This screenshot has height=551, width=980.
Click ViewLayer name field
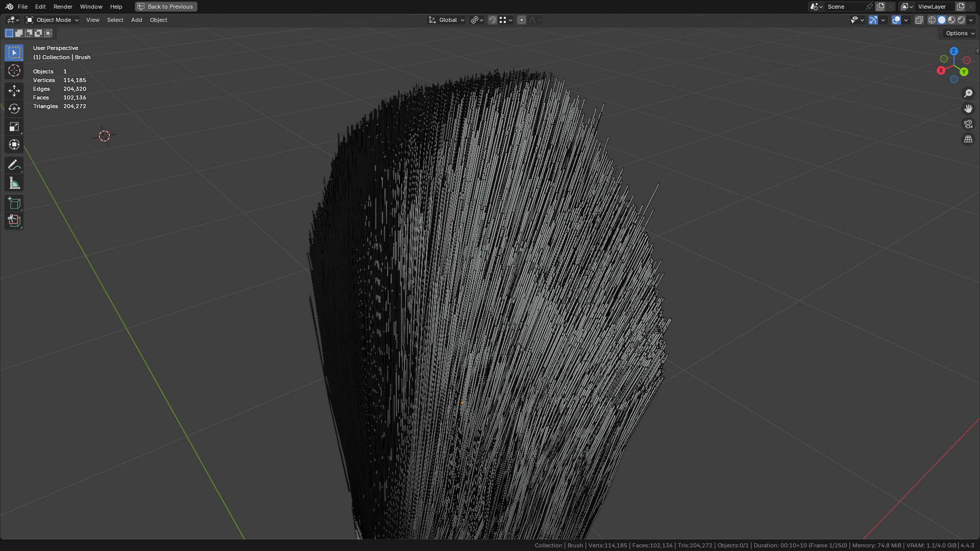coord(935,7)
